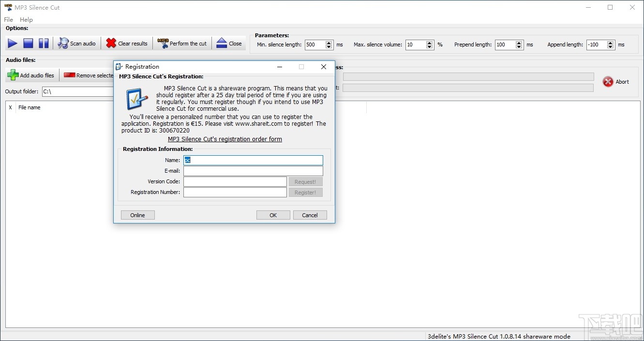Image resolution: width=644 pixels, height=341 pixels.
Task: Close the Registration dialog window
Action: [324, 67]
